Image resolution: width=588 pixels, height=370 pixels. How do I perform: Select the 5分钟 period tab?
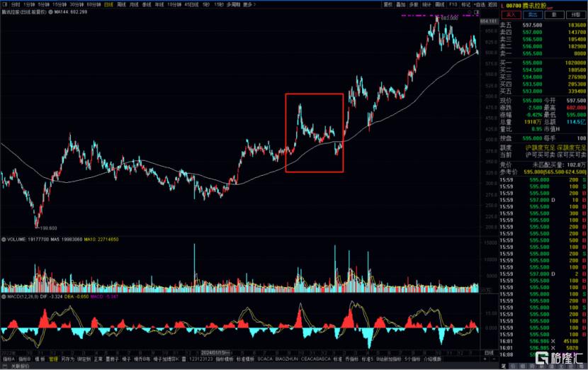point(43,4)
